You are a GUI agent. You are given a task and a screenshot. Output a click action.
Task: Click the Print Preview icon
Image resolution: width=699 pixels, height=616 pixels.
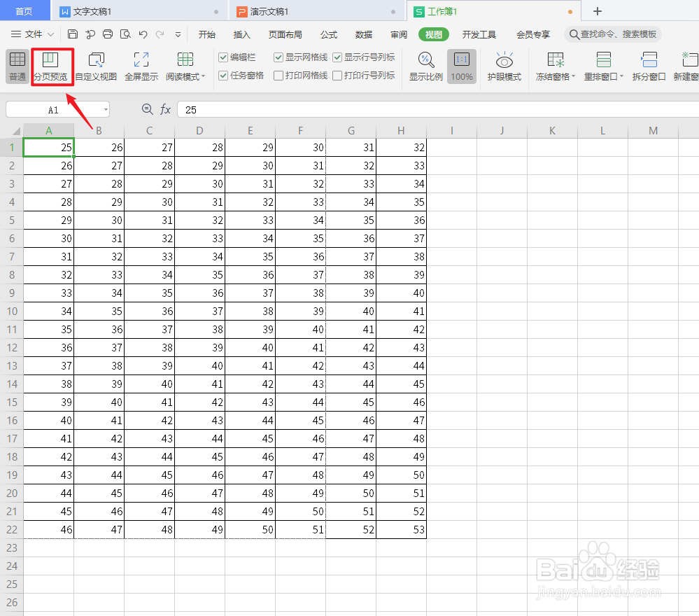pyautogui.click(x=126, y=34)
